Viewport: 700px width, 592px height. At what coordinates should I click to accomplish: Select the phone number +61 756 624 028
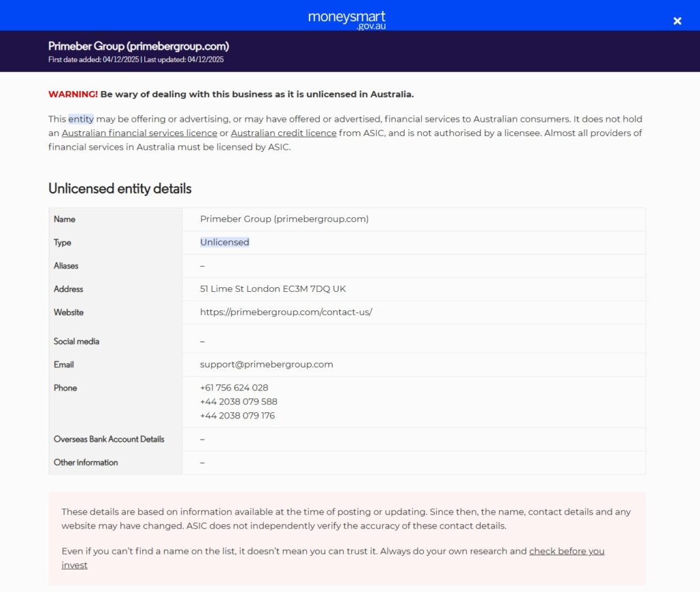pos(234,388)
